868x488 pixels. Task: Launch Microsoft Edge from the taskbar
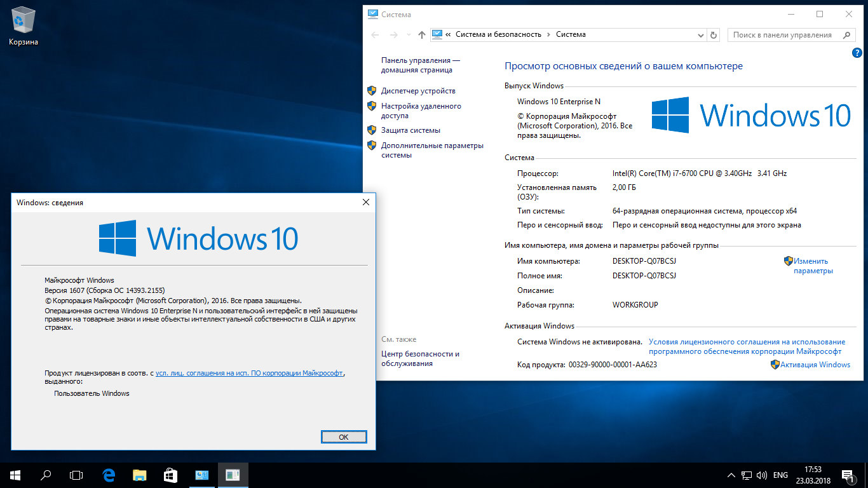coord(109,475)
